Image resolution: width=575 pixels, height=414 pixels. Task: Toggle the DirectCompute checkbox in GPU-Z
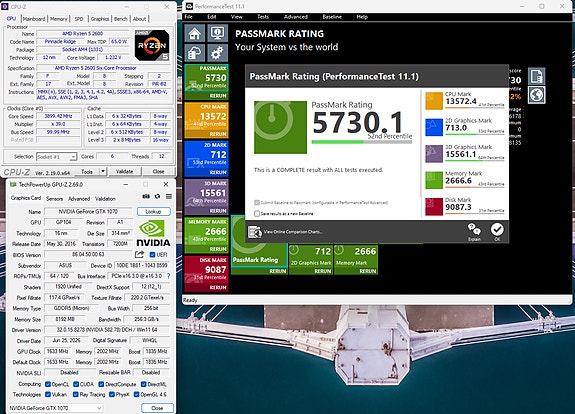(101, 384)
